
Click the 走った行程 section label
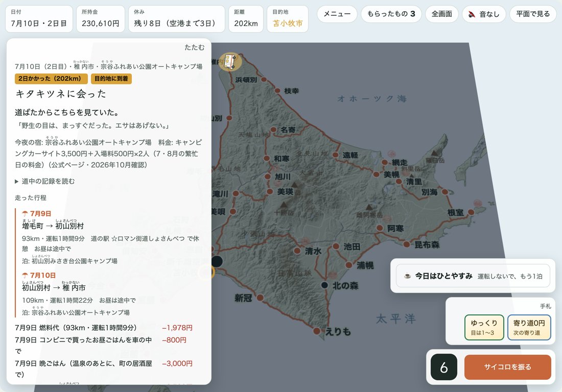pos(31,198)
